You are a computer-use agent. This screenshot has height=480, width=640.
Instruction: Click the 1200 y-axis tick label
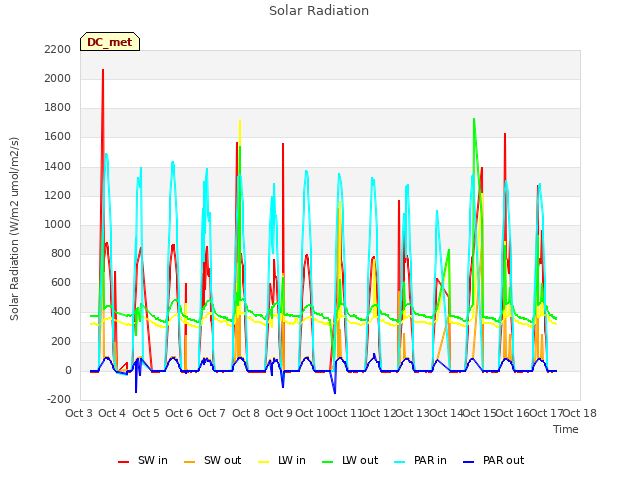coord(58,196)
